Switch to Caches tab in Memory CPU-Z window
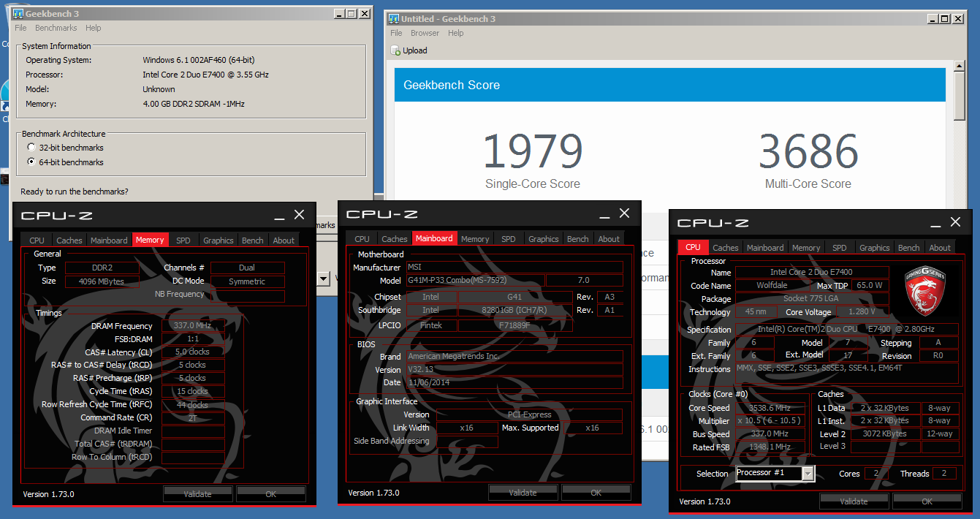The width and height of the screenshot is (980, 519). coord(69,240)
